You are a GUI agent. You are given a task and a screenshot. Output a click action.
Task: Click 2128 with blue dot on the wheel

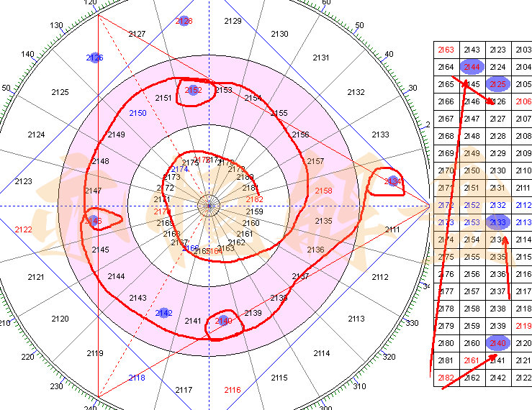(184, 21)
